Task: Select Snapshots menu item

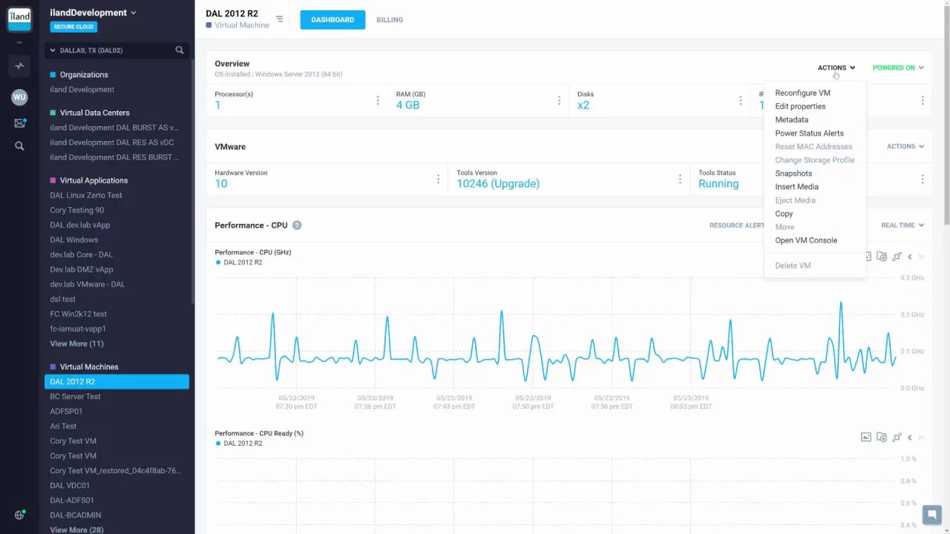Action: click(x=793, y=173)
